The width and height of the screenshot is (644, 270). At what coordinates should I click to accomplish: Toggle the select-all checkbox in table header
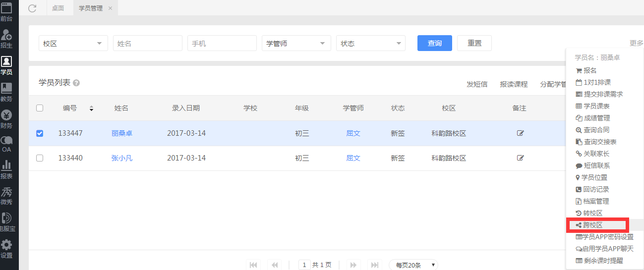point(40,108)
